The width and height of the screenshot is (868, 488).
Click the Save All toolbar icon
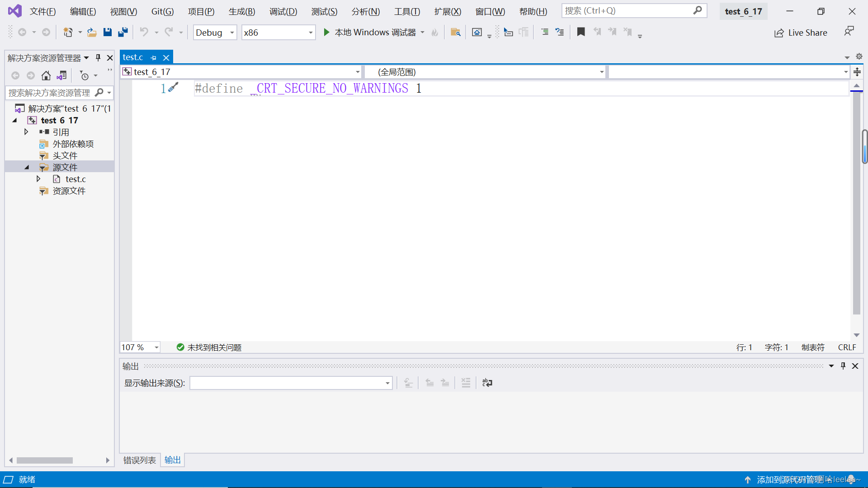click(x=123, y=32)
